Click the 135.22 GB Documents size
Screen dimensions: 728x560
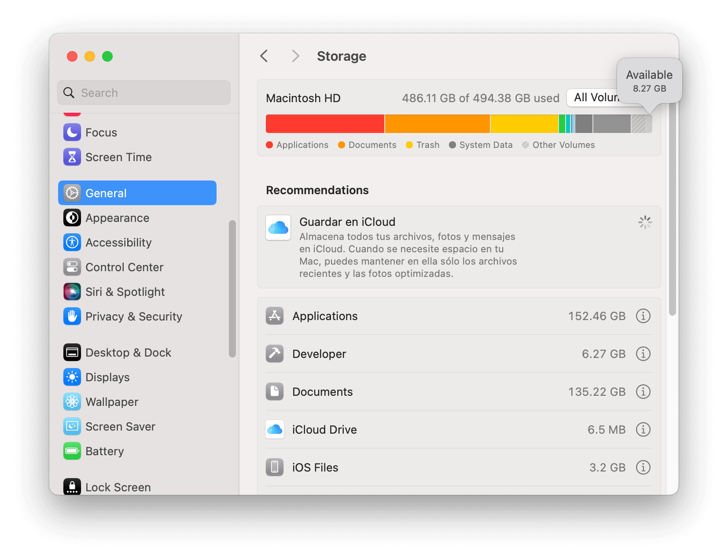click(x=597, y=392)
